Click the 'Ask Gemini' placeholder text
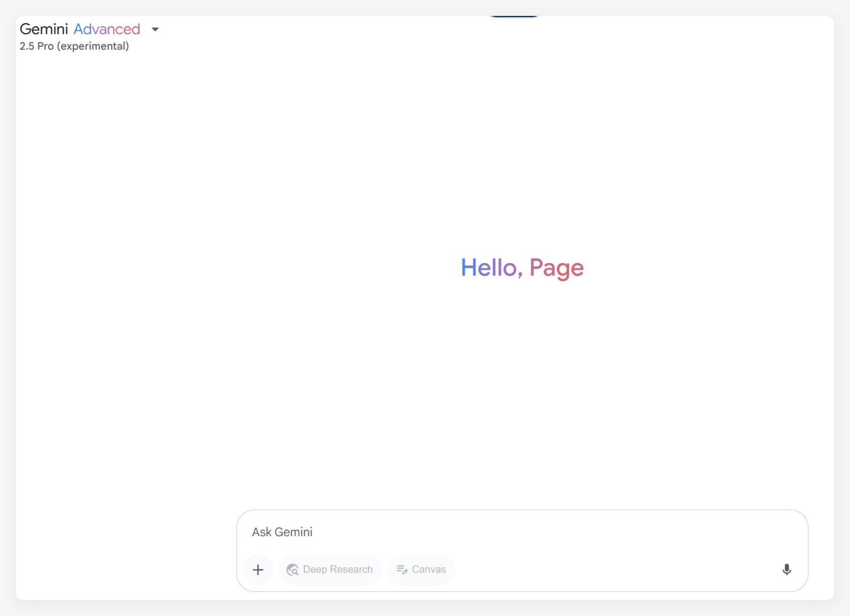This screenshot has width=850, height=616. tap(282, 532)
